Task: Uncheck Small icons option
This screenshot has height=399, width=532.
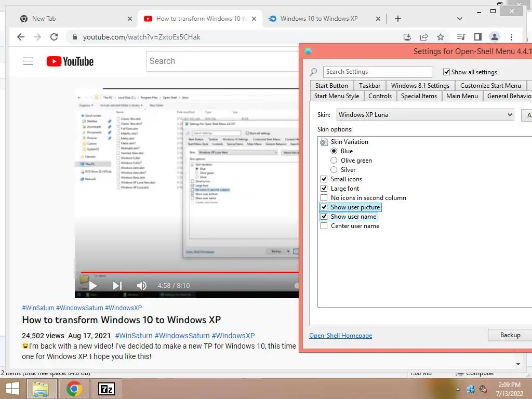Action: 324,179
